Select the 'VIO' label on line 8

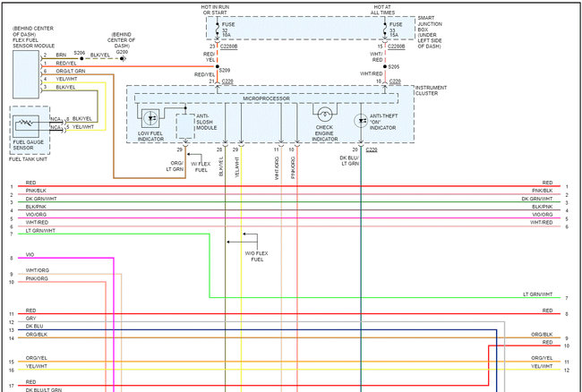tap(30, 255)
